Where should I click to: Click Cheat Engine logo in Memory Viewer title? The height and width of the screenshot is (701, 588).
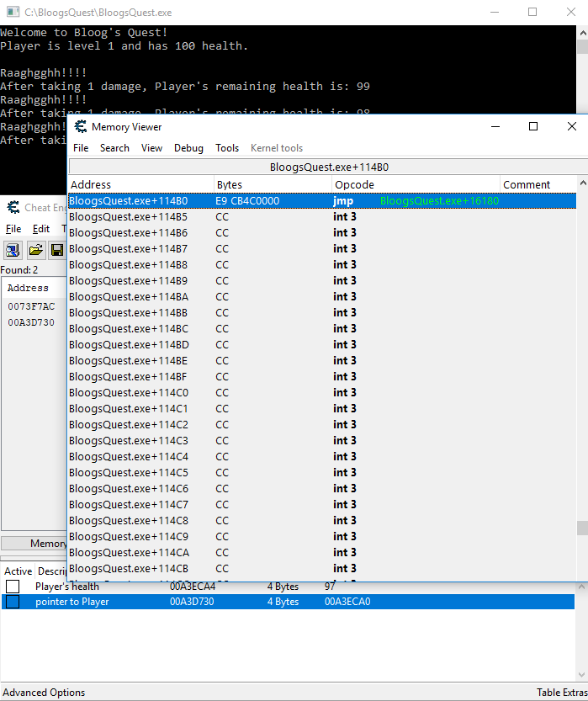tap(81, 127)
